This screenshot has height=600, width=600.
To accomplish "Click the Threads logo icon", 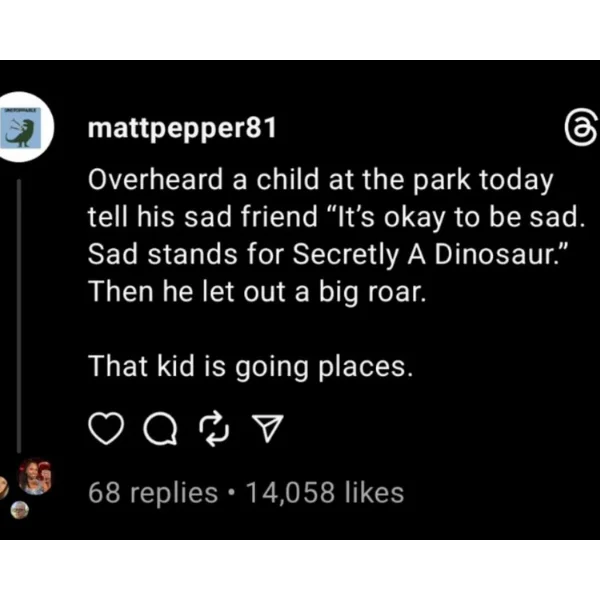I will (x=582, y=128).
